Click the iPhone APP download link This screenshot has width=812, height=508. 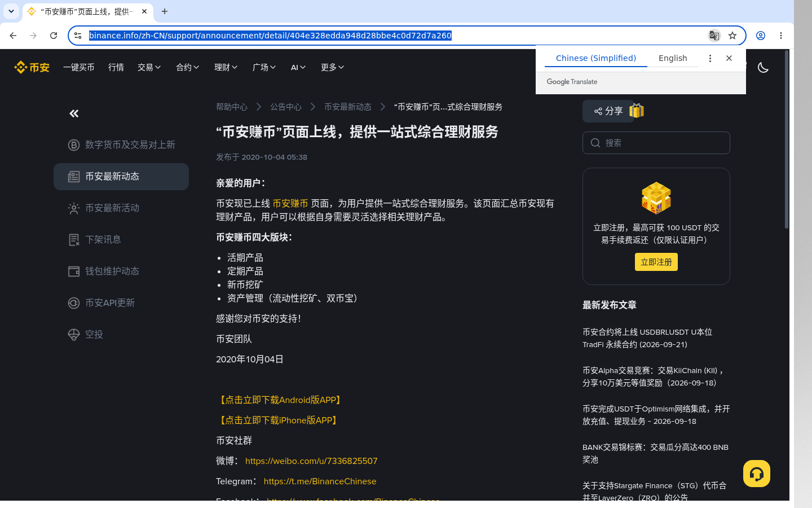pos(278,420)
